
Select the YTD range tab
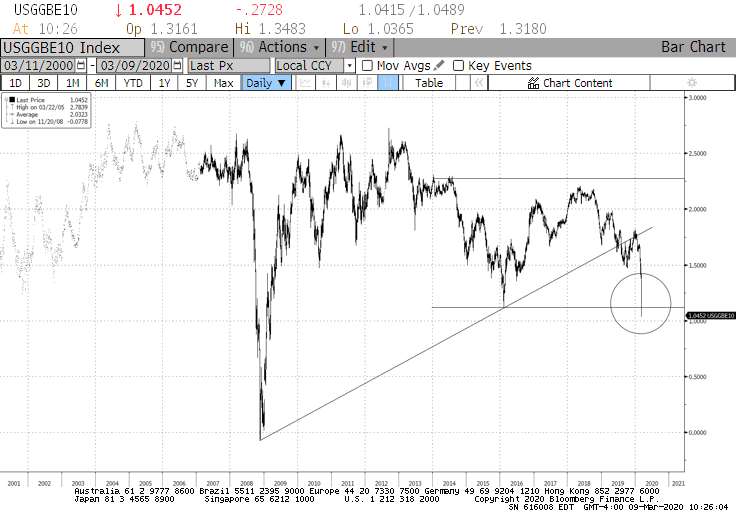[x=132, y=83]
